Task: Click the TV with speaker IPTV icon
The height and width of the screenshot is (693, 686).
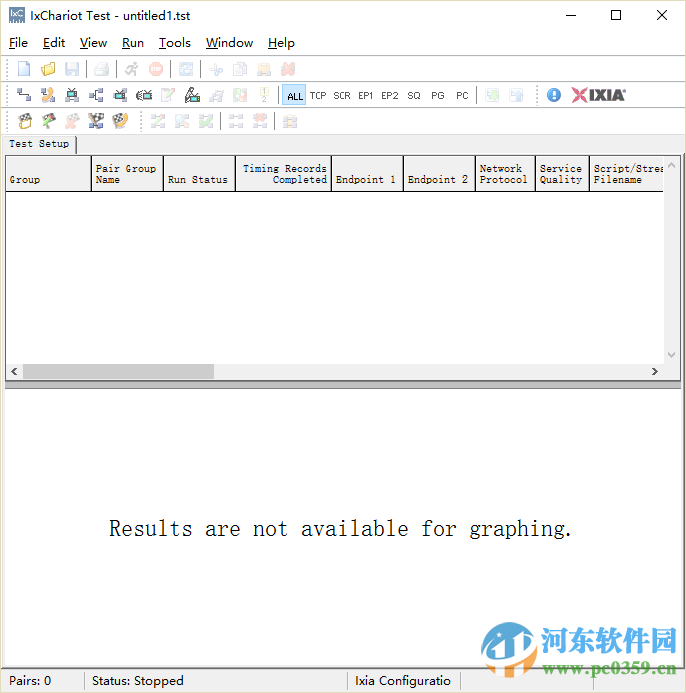Action: [x=144, y=95]
